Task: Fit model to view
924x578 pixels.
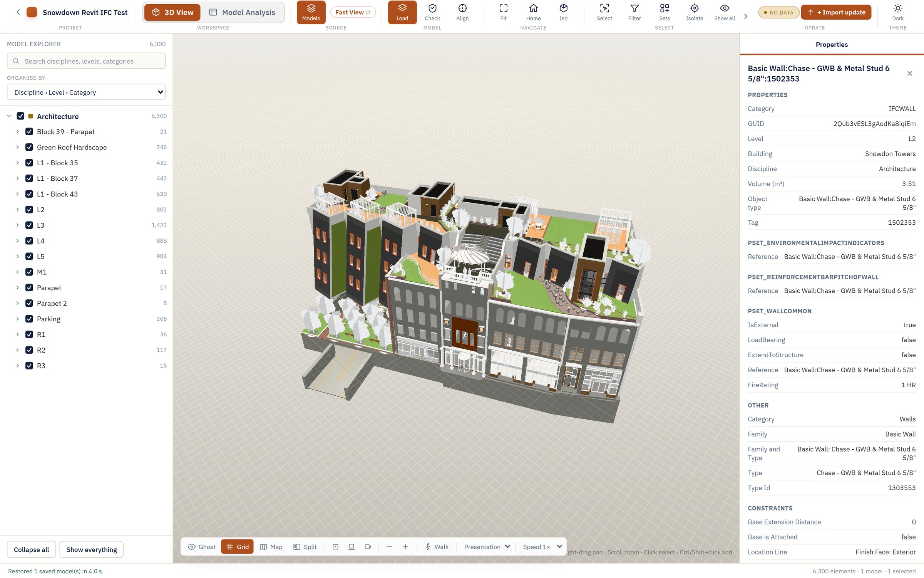Action: pyautogui.click(x=503, y=12)
